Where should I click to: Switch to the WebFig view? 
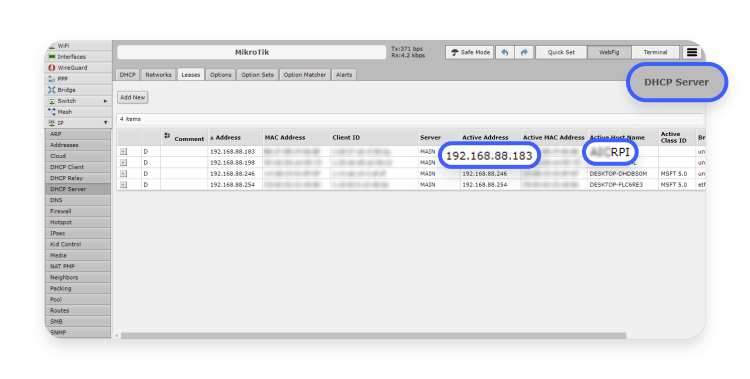click(x=609, y=52)
